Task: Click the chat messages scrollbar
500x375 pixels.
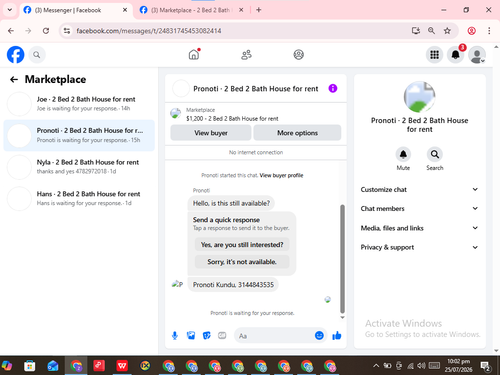Action: 342,259
